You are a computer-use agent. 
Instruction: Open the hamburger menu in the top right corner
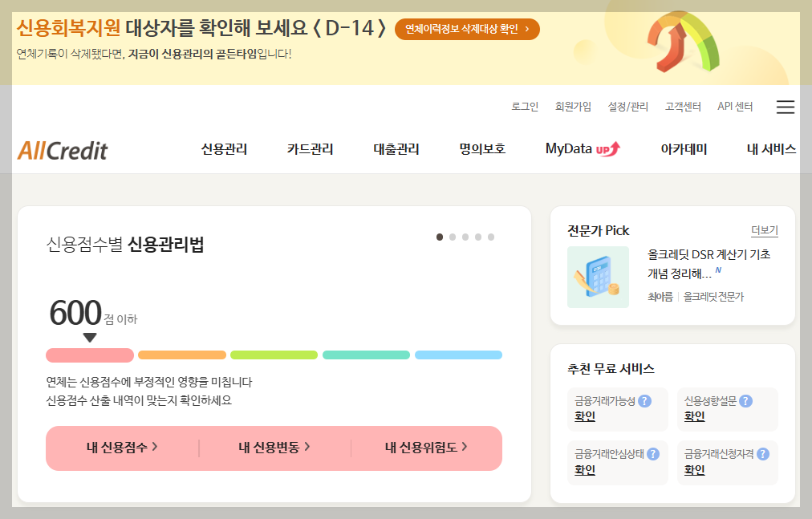coord(785,107)
